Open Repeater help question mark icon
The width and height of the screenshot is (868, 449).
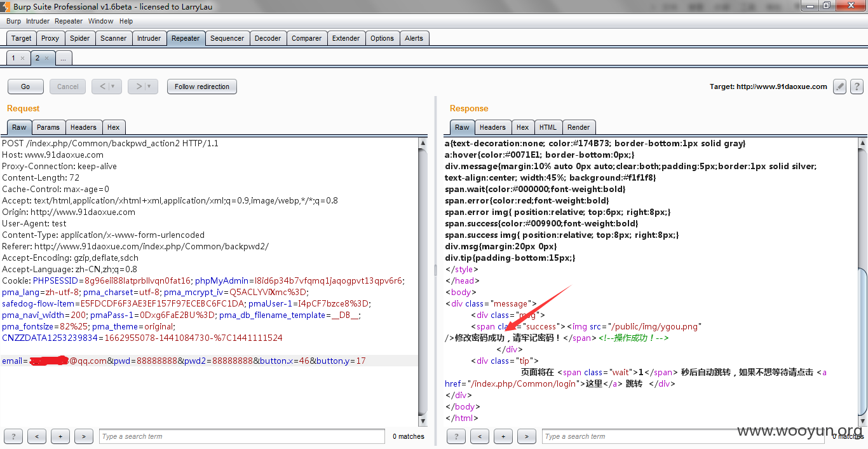pos(857,86)
